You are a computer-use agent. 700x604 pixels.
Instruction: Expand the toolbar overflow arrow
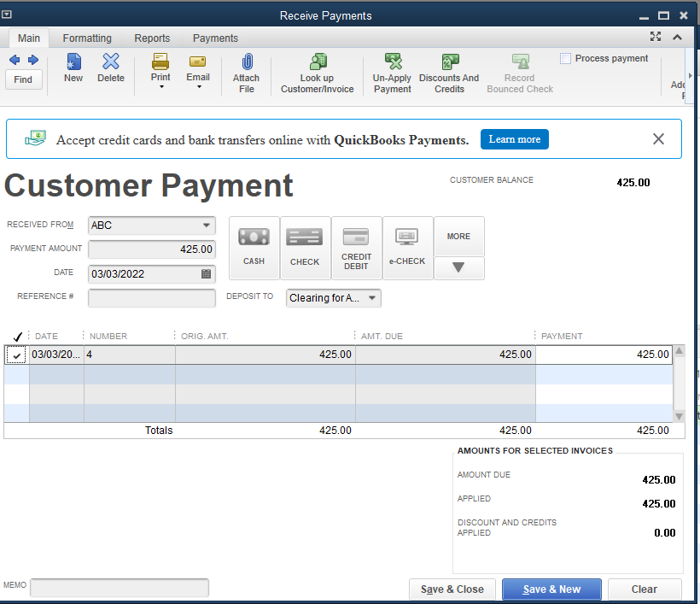690,75
